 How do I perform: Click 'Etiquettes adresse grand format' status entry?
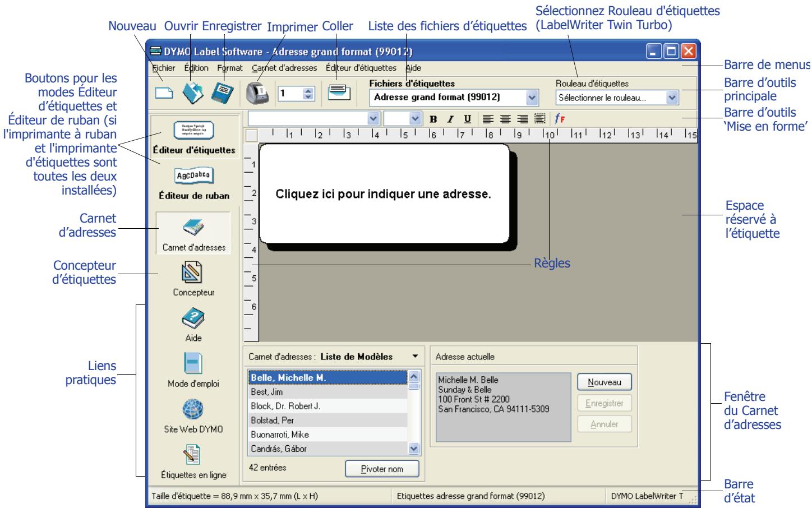click(470, 496)
